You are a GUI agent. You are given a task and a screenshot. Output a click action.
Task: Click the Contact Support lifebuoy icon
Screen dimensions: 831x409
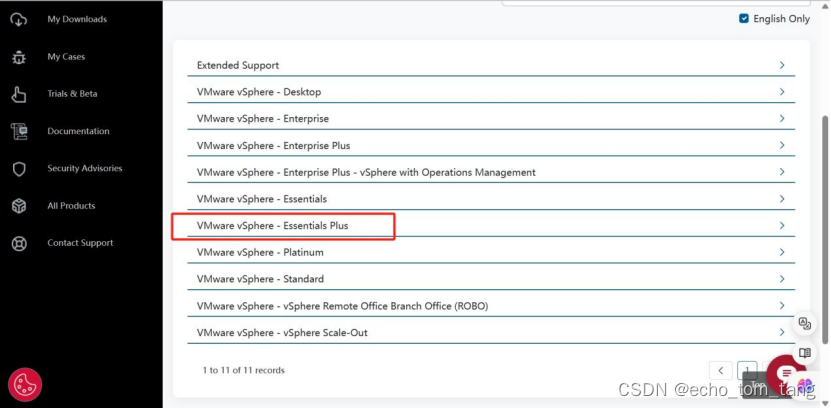click(19, 243)
